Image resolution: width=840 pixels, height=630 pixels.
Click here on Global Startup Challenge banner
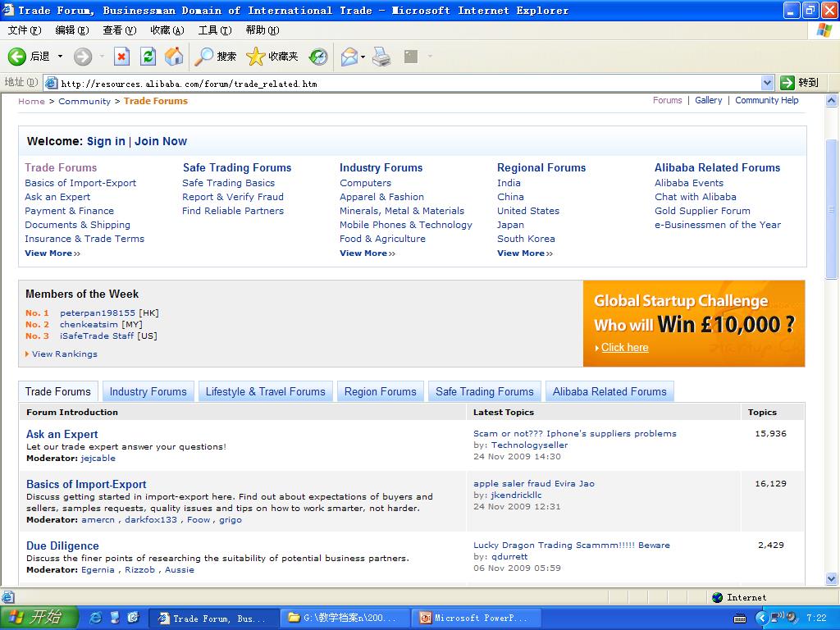pyautogui.click(x=624, y=348)
